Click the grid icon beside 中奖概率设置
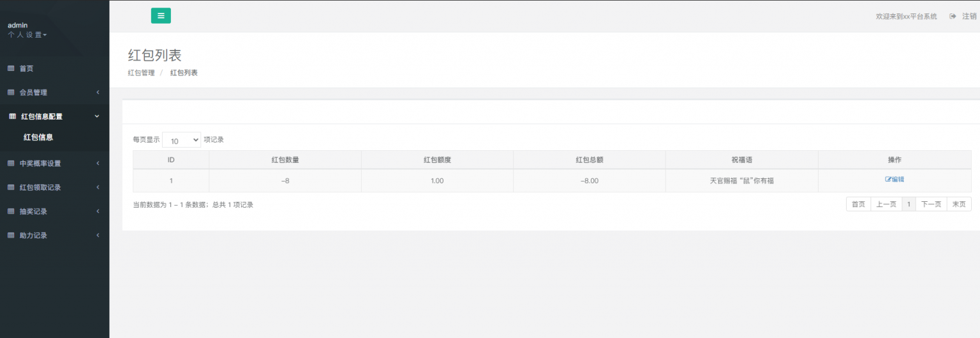Image resolution: width=980 pixels, height=338 pixels. click(11, 164)
